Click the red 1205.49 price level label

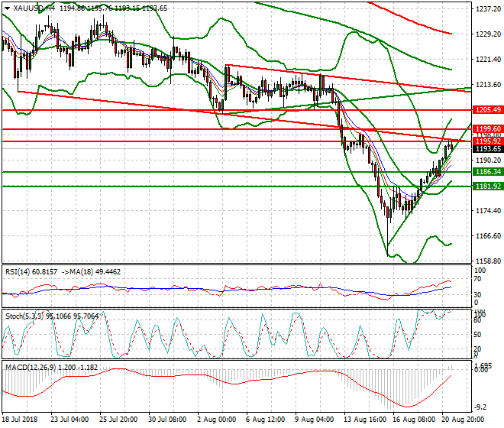(x=488, y=110)
